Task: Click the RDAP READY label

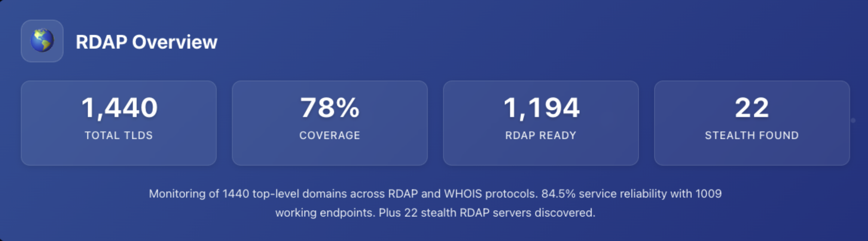Action: pos(540,135)
